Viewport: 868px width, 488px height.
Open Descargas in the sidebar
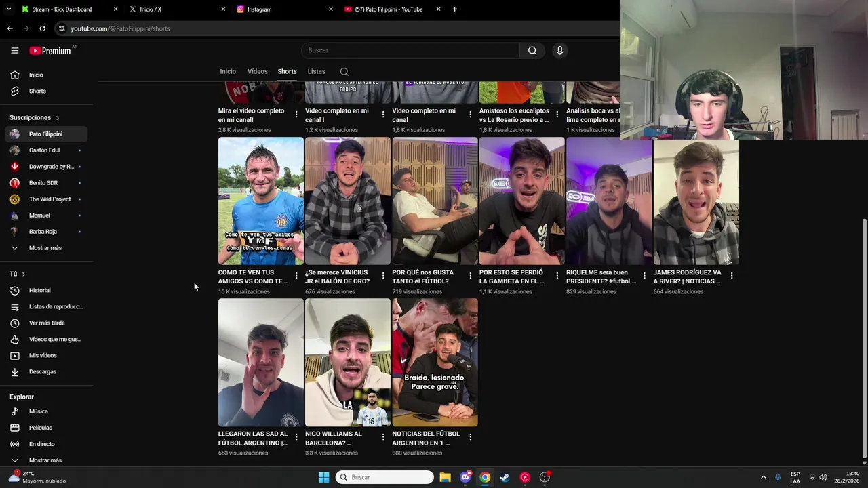click(x=46, y=371)
